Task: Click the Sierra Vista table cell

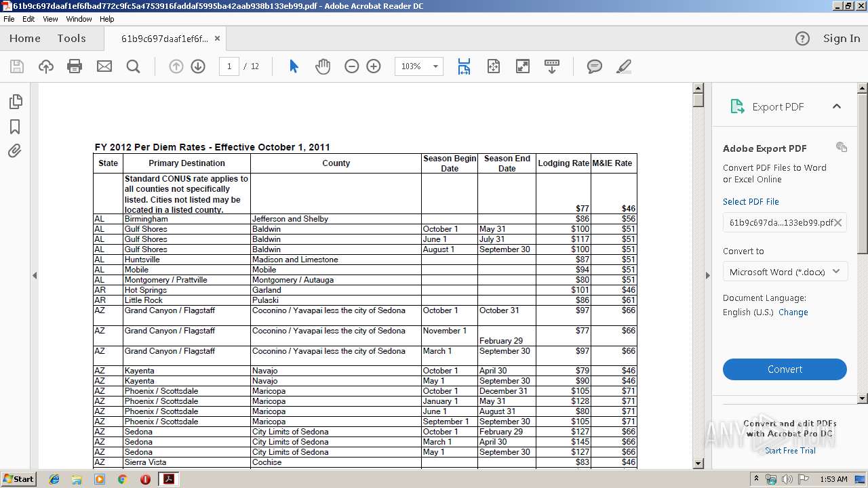Action: [186, 462]
